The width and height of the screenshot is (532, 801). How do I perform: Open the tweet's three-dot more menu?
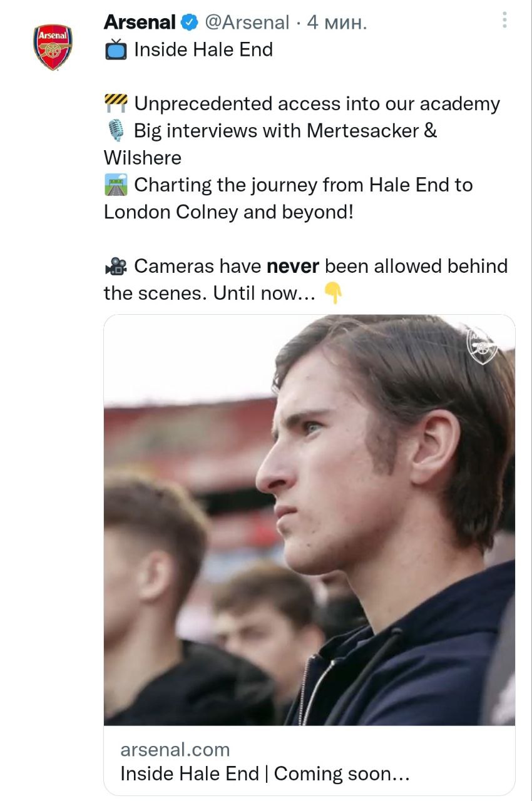pos(504,21)
